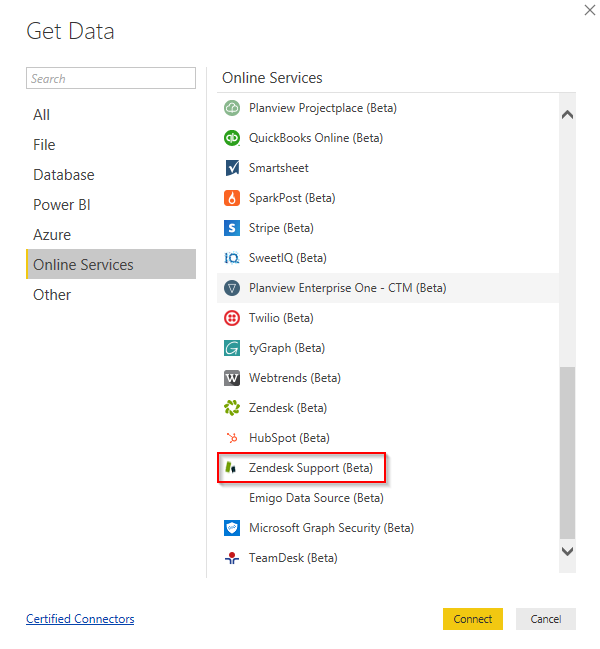Select the Azure category

coord(111,235)
